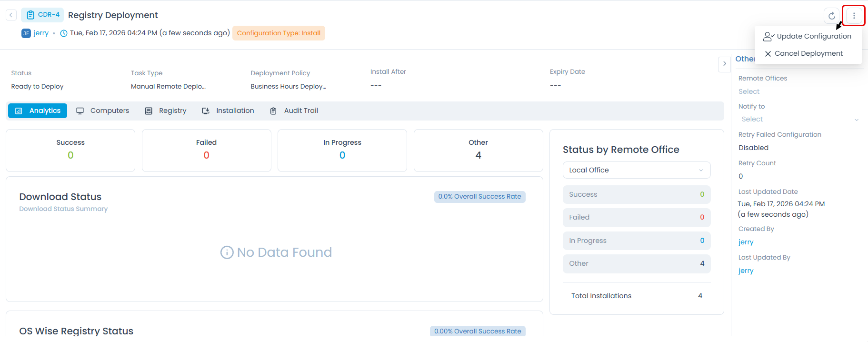Click the CDR-4 clipboard badge

pos(43,15)
